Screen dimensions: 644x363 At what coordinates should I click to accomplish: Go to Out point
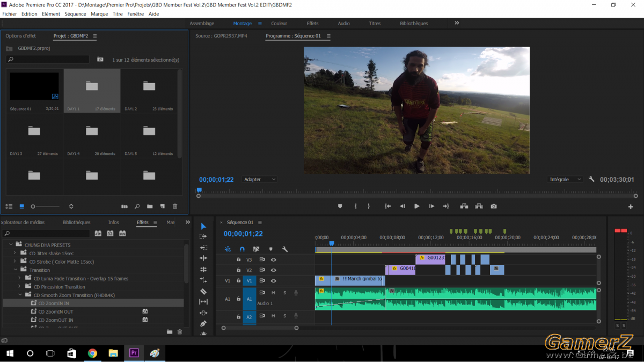[445, 206]
